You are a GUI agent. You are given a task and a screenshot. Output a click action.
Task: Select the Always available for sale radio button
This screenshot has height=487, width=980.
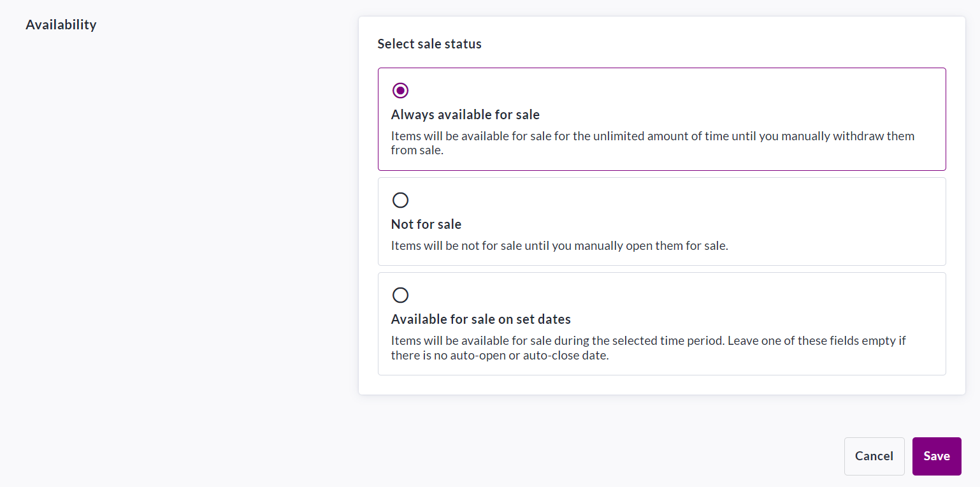[400, 91]
